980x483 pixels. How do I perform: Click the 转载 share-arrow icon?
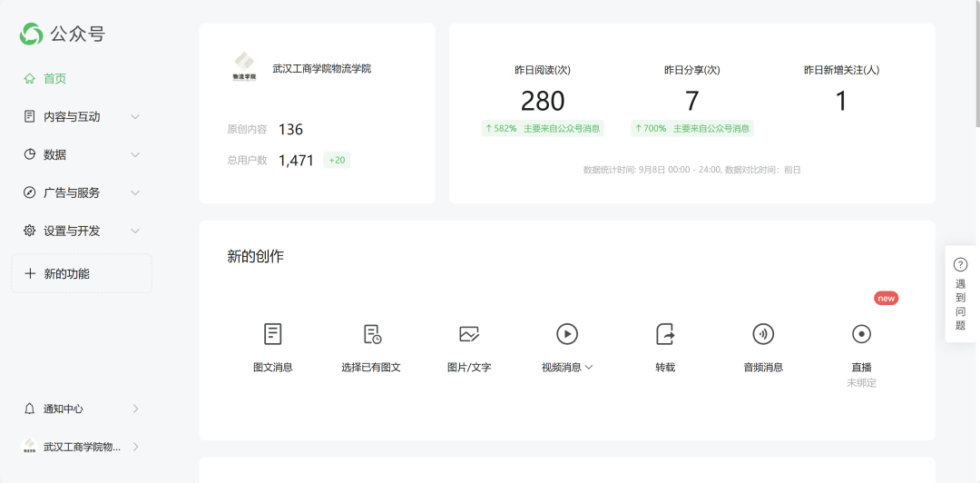666,334
